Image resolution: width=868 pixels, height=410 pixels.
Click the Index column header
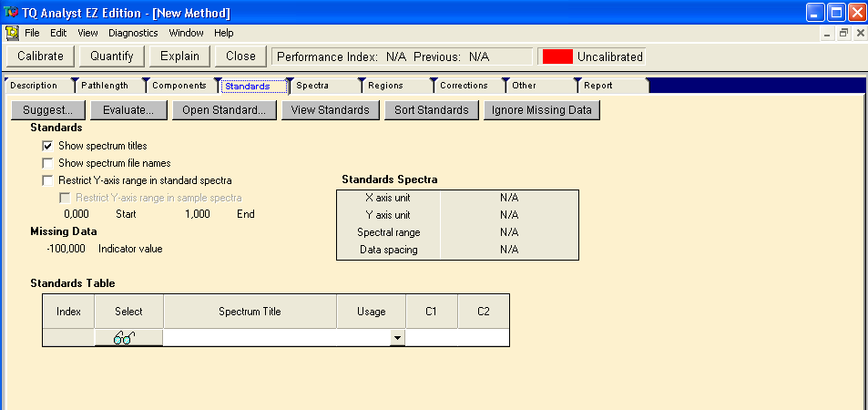(x=68, y=312)
